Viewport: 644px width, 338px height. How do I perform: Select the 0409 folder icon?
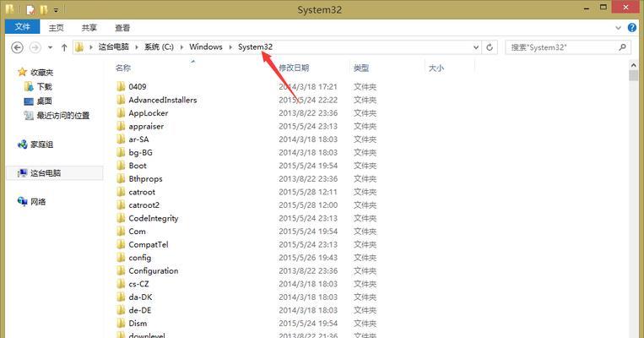tap(121, 86)
